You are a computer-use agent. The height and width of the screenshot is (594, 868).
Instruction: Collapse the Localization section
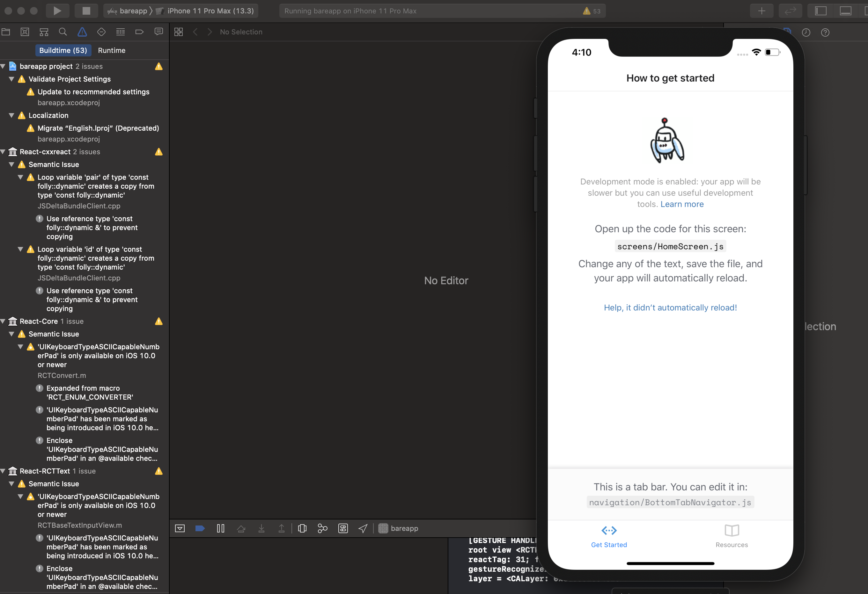coord(11,115)
